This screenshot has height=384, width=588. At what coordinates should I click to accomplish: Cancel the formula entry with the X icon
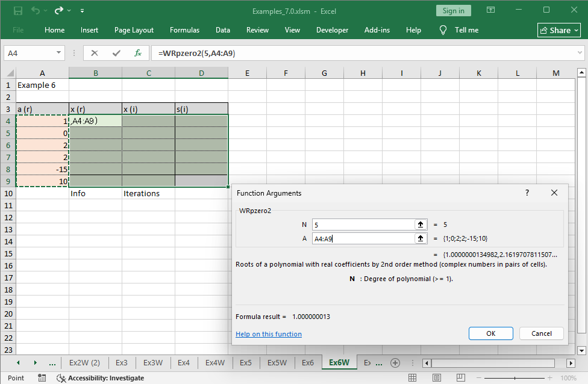click(95, 53)
